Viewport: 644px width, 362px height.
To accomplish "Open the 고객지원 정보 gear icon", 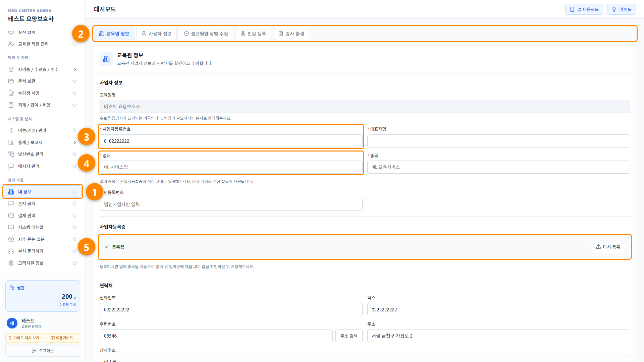I will click(x=11, y=263).
